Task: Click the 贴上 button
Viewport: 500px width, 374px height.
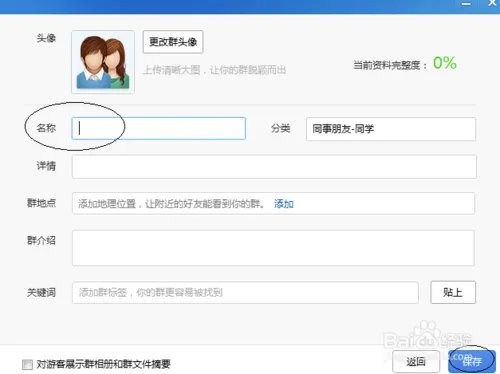Action: point(453,292)
